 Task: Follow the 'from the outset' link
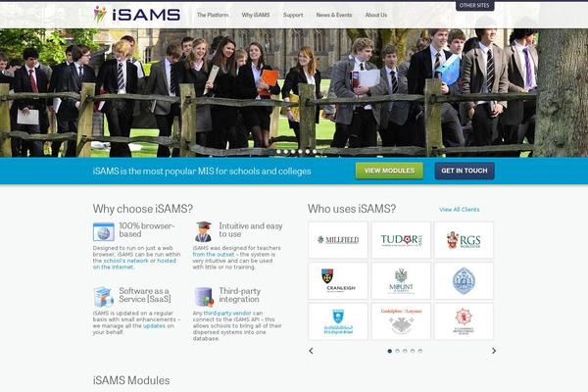[214, 255]
